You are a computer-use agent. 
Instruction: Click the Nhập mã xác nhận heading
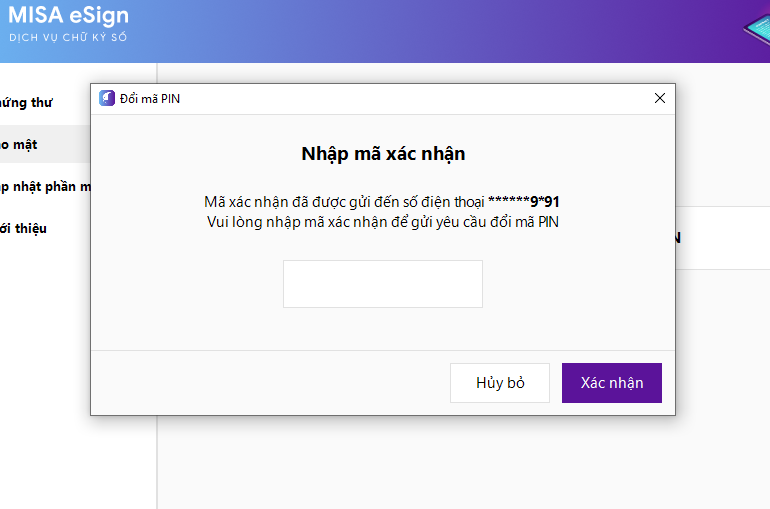click(x=383, y=154)
